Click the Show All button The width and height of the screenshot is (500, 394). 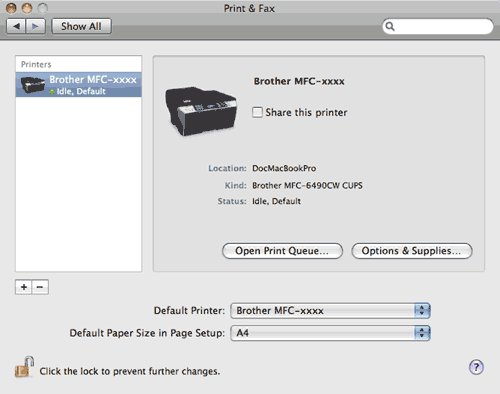coord(81,26)
